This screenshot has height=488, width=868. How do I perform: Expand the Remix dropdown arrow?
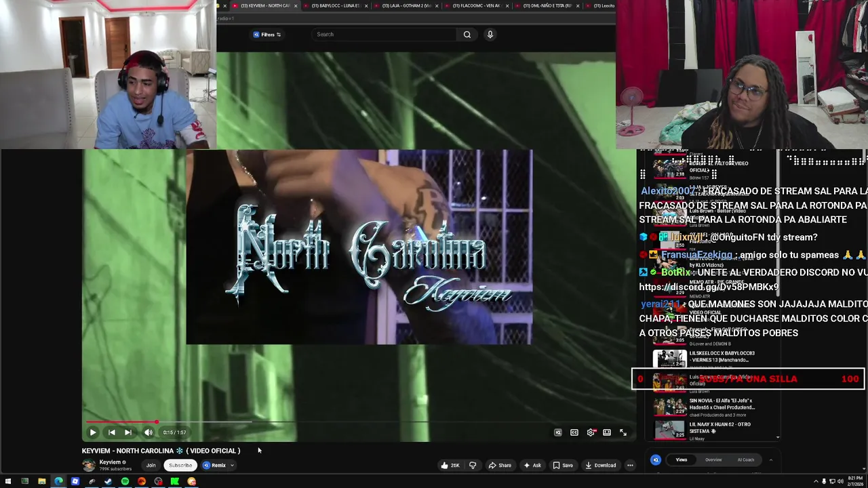click(232, 466)
